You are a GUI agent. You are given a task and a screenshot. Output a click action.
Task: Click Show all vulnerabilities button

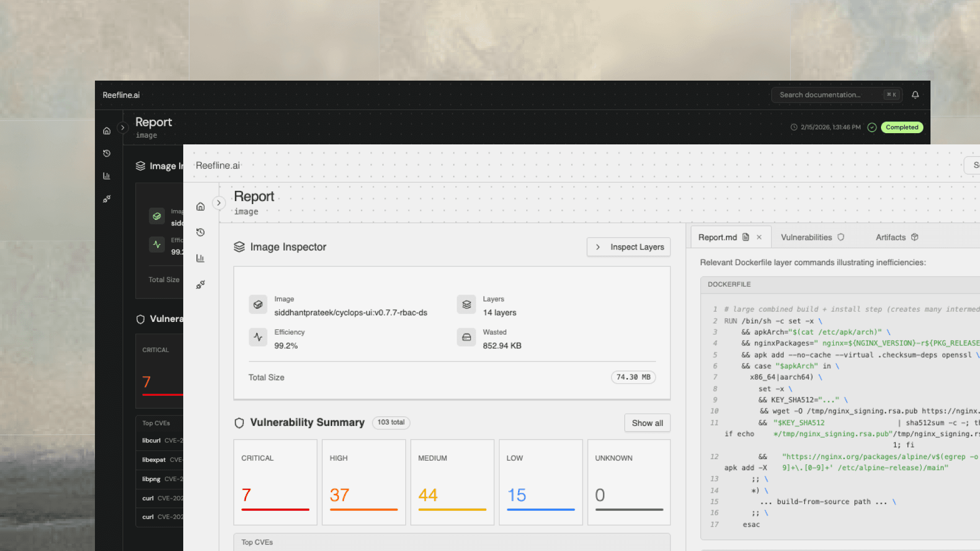click(647, 423)
